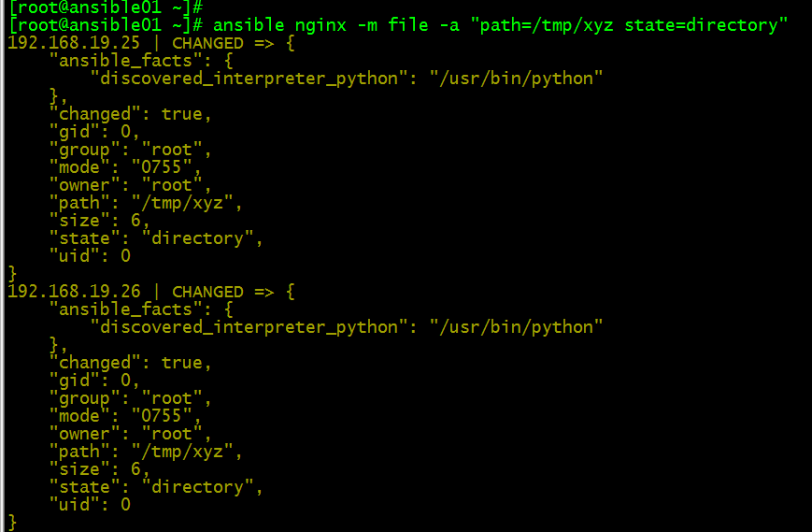Click the first "path": "/tmp/xyz" line
This screenshot has height=532, width=812.
click(146, 203)
